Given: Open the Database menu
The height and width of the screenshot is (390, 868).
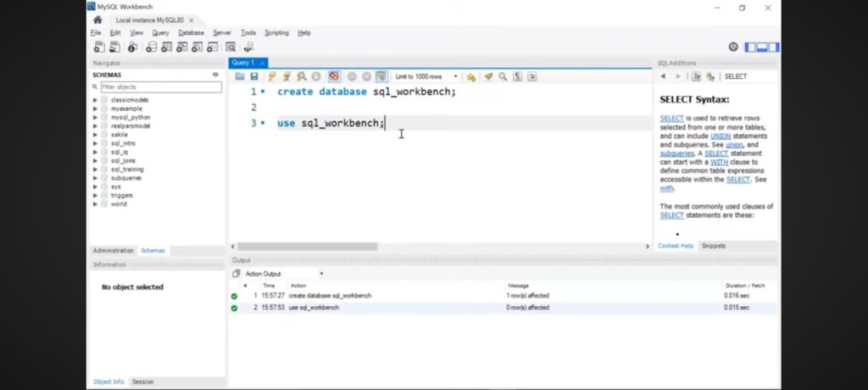Looking at the screenshot, I should 191,33.
